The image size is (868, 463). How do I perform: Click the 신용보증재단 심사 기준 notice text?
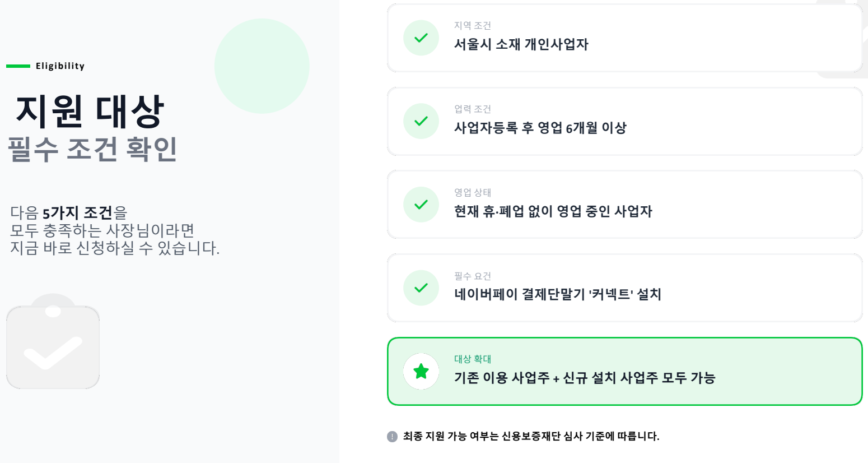coord(531,436)
